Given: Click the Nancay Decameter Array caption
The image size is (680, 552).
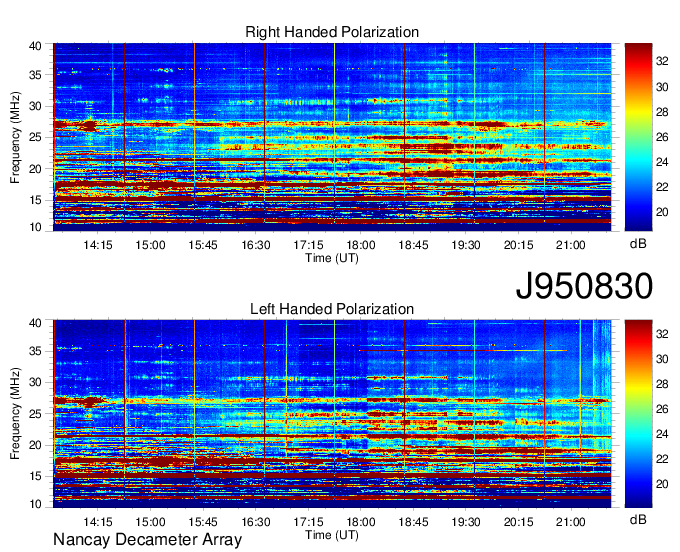Looking at the screenshot, I should (147, 539).
